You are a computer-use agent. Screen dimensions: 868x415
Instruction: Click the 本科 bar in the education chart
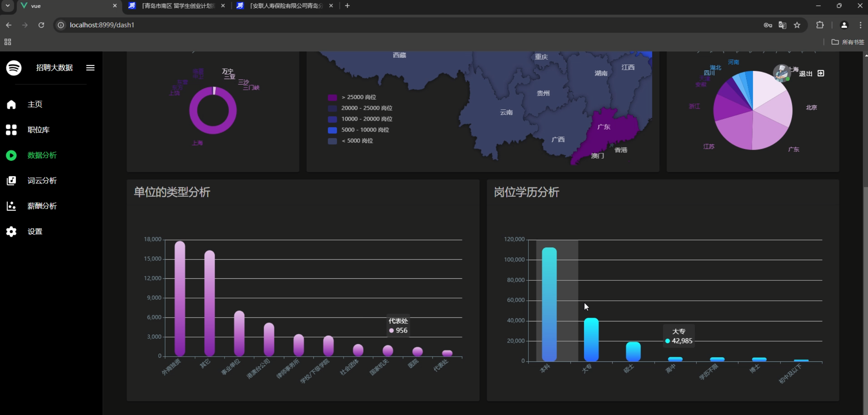pyautogui.click(x=549, y=304)
